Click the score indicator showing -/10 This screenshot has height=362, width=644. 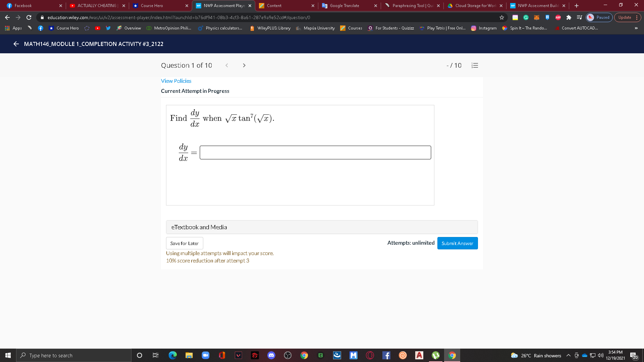pyautogui.click(x=453, y=65)
